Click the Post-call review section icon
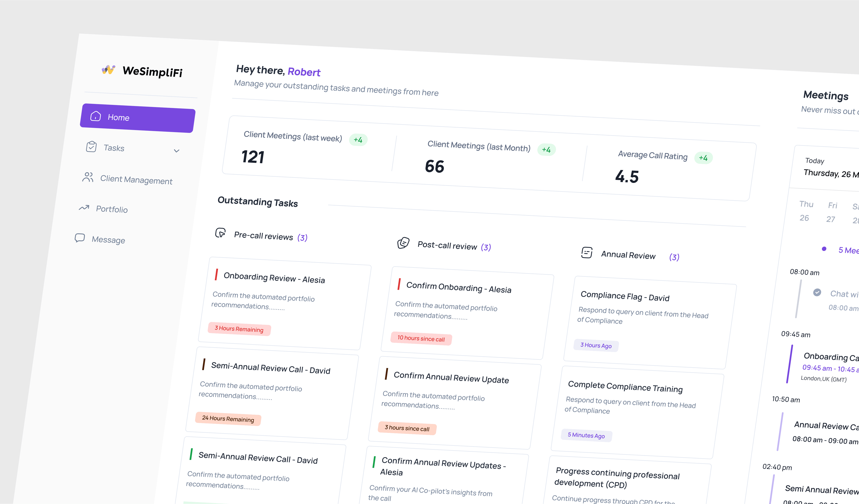Viewport: 859px width, 504px height. click(x=403, y=243)
